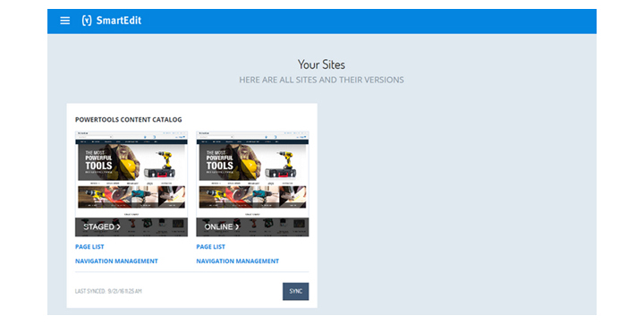Open Page List under Staged version
Screen dimensions: 644x324
click(x=89, y=247)
